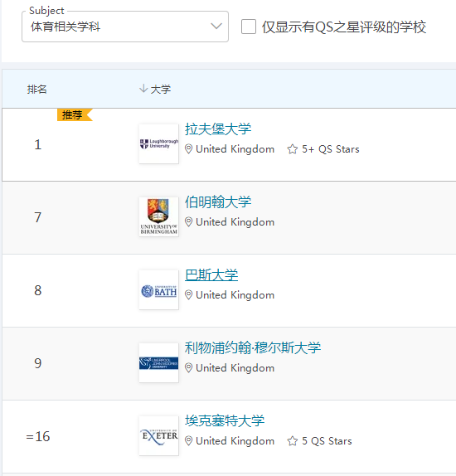Click the star icon next to 5 QS Stars
Screen dimensions: 456x476
(x=293, y=441)
